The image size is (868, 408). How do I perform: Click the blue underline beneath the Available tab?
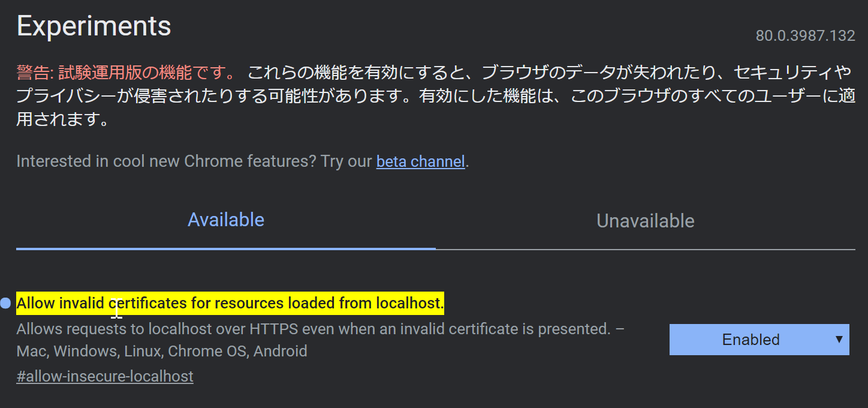click(226, 248)
